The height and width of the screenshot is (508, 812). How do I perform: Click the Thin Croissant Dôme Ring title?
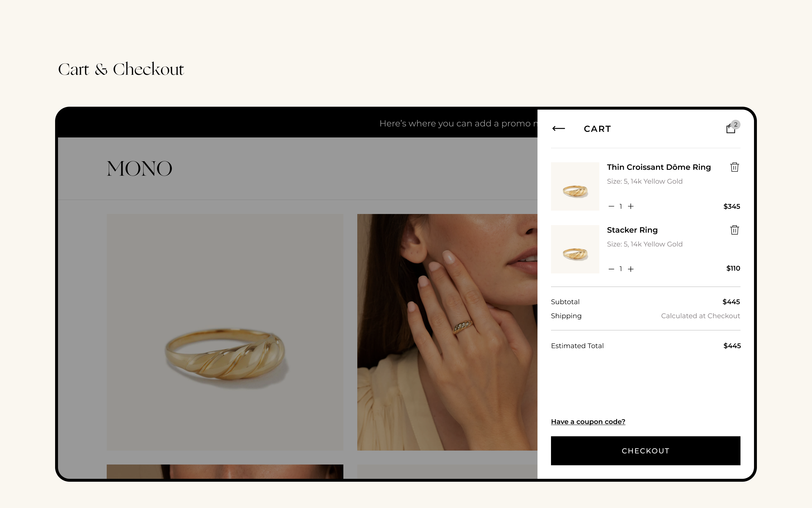pyautogui.click(x=659, y=167)
